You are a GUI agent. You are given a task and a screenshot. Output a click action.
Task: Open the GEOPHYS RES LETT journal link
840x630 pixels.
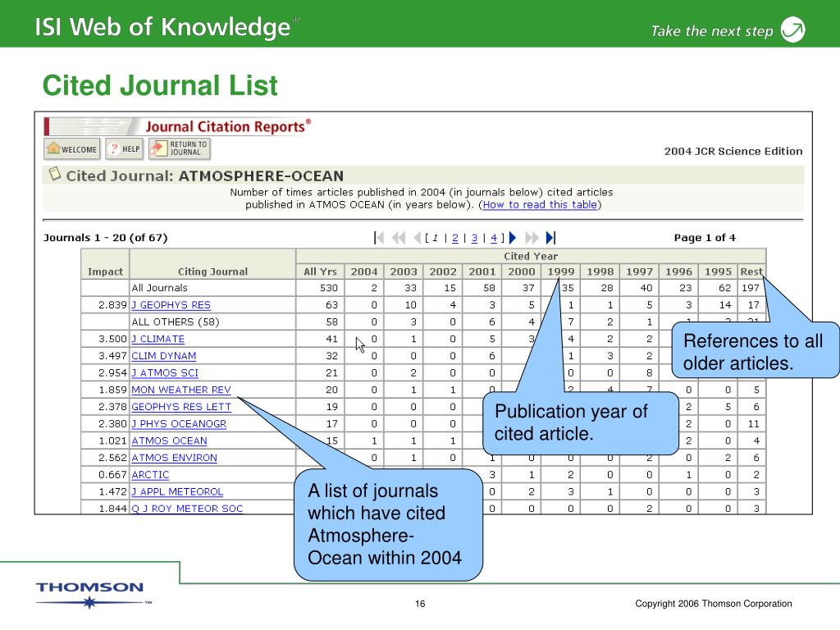(x=181, y=407)
